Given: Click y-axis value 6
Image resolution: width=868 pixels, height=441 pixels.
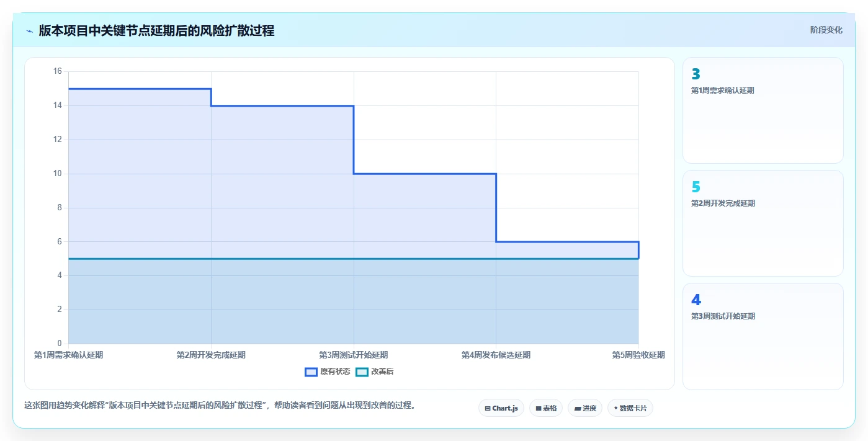Looking at the screenshot, I should click(60, 241).
